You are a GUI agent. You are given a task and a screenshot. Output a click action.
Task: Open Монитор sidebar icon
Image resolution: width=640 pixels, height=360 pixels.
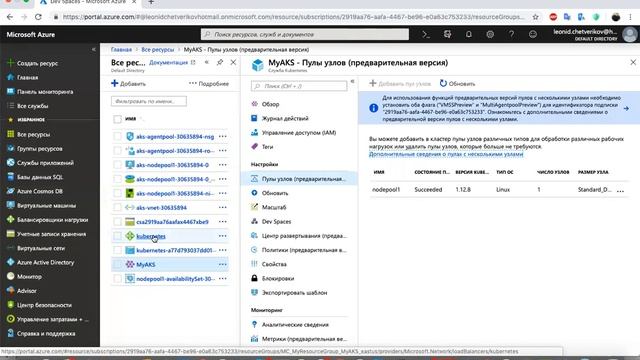[11, 276]
